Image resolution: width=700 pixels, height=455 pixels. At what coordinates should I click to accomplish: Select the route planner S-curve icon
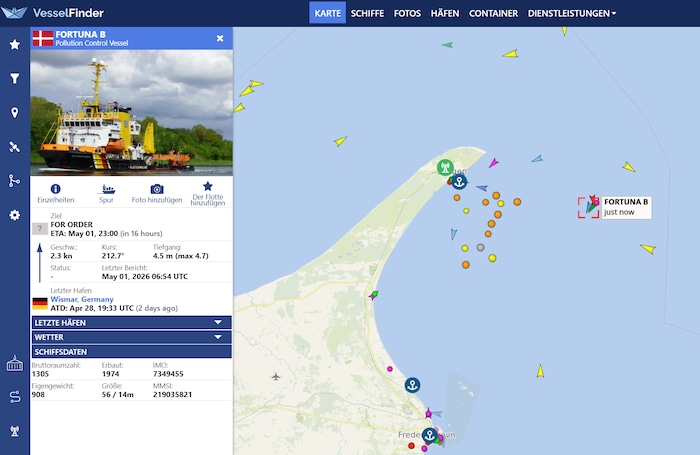point(15,397)
